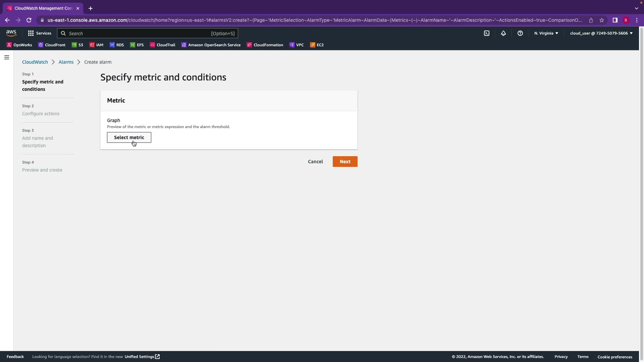The image size is (644, 362).
Task: Open the OpsWorks favorite shortcut
Action: (x=19, y=45)
